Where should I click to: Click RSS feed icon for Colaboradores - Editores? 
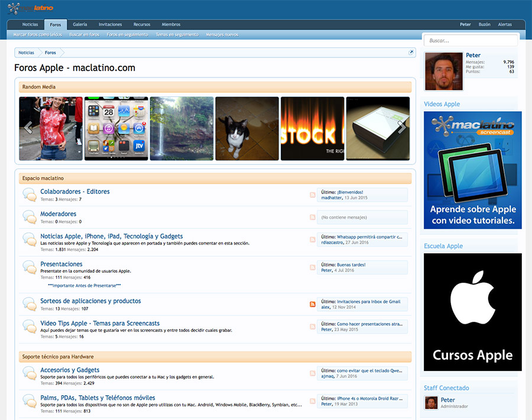click(313, 195)
